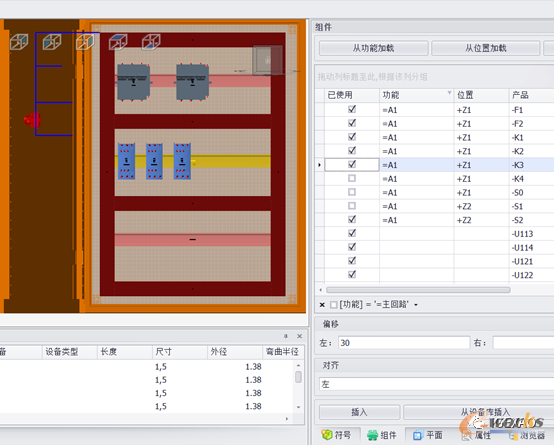The width and height of the screenshot is (554, 445).
Task: Switch to the 组件 tab
Action: 382,435
